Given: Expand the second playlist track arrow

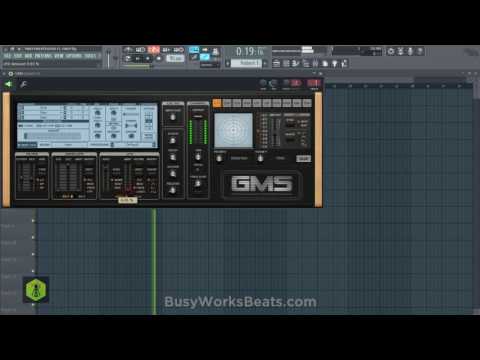Looking at the screenshot, I should (33, 237).
